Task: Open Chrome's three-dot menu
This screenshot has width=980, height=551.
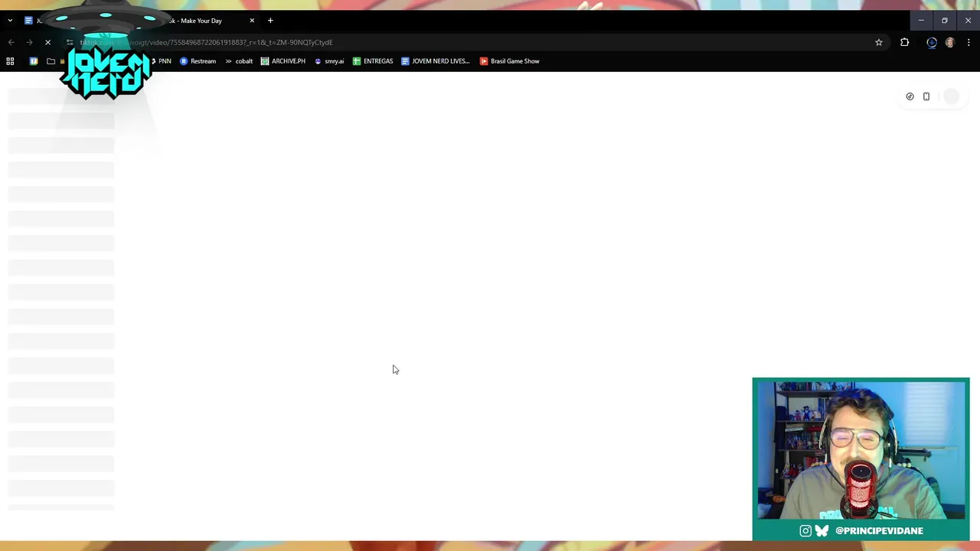Action: (969, 43)
